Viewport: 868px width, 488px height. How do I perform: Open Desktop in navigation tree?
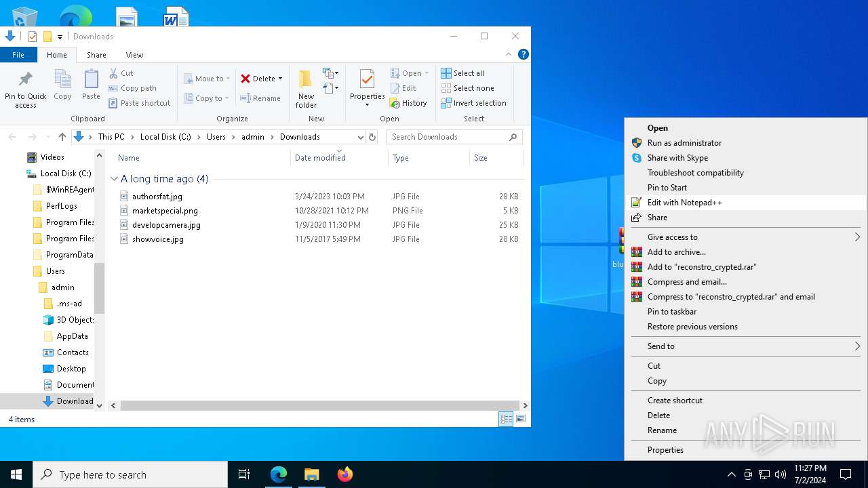pos(71,369)
